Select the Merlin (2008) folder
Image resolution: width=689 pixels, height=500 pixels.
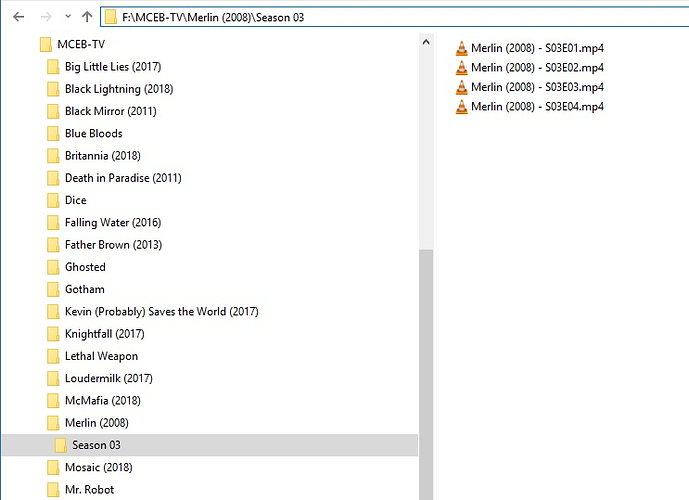click(x=97, y=423)
